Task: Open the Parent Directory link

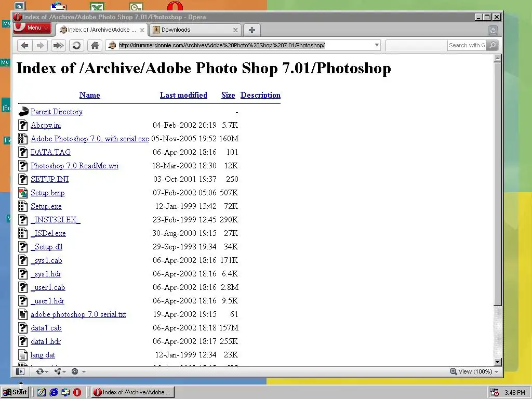Action: click(x=57, y=112)
